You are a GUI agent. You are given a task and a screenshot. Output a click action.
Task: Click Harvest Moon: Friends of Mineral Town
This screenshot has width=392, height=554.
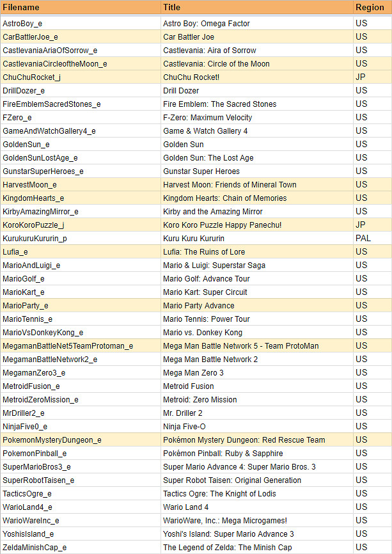(230, 185)
